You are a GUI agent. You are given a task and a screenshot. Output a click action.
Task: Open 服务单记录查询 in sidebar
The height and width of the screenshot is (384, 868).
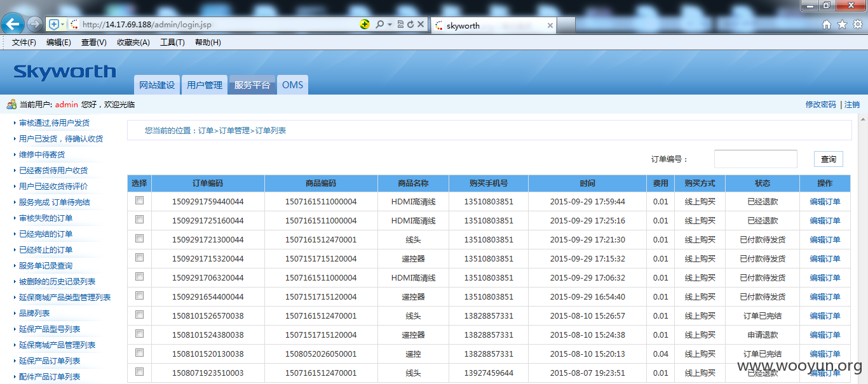click(46, 266)
